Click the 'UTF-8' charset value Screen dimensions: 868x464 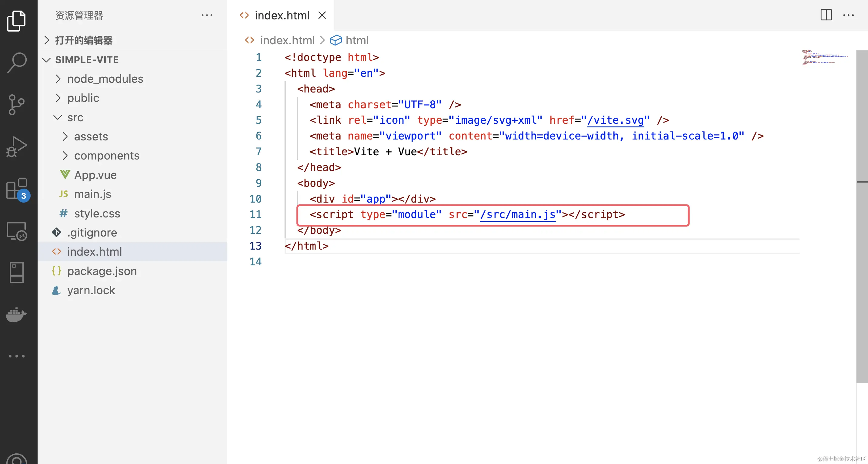click(x=419, y=105)
